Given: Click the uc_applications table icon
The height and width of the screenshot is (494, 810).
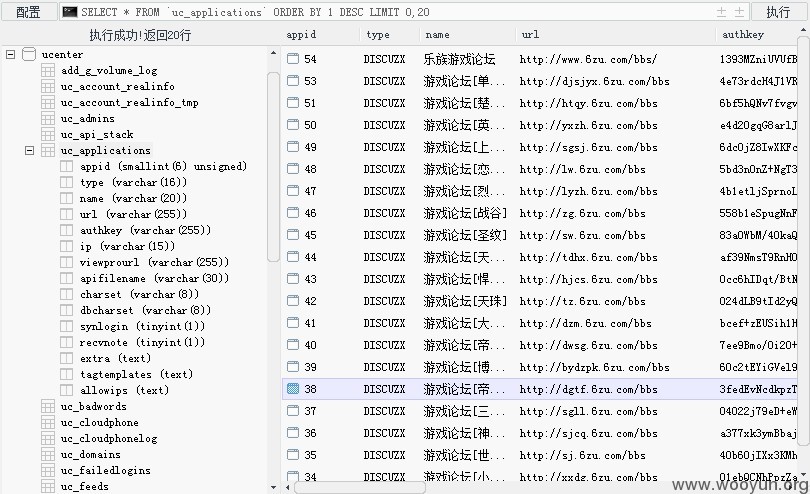Looking at the screenshot, I should [x=48, y=150].
